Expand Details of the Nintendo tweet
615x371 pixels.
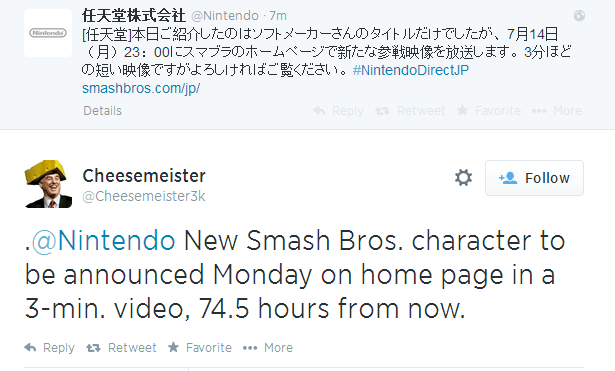(102, 111)
